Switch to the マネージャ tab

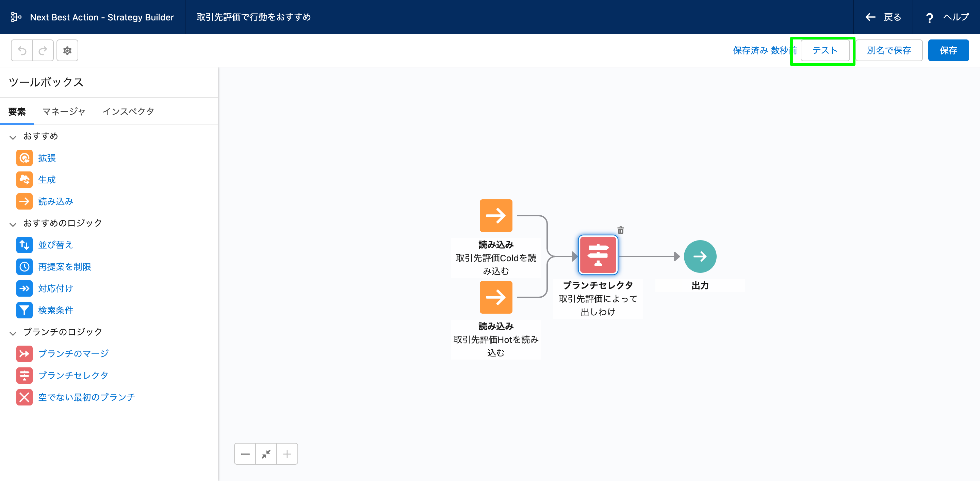(64, 112)
